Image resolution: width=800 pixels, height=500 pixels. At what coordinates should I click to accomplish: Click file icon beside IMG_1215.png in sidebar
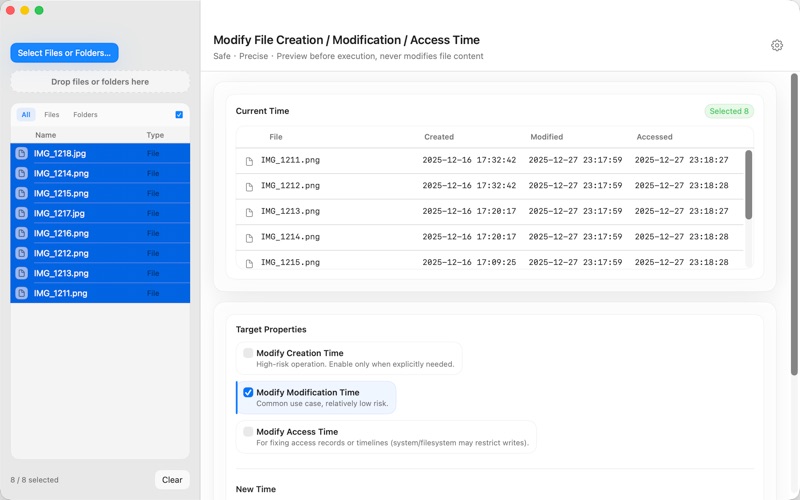(x=21, y=193)
